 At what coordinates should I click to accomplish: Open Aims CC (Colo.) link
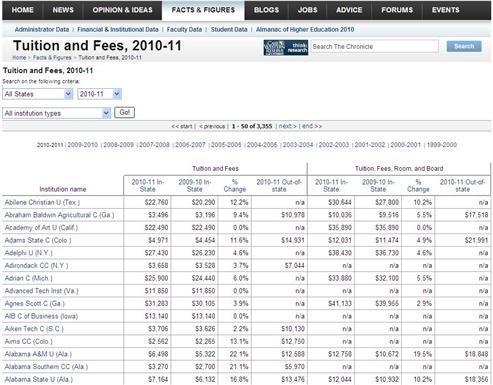pos(28,342)
